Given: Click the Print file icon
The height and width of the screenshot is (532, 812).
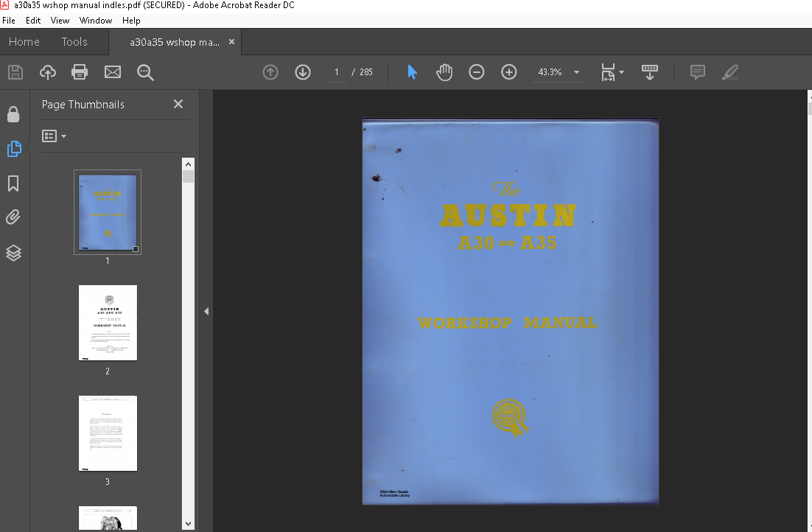Looking at the screenshot, I should tap(80, 72).
